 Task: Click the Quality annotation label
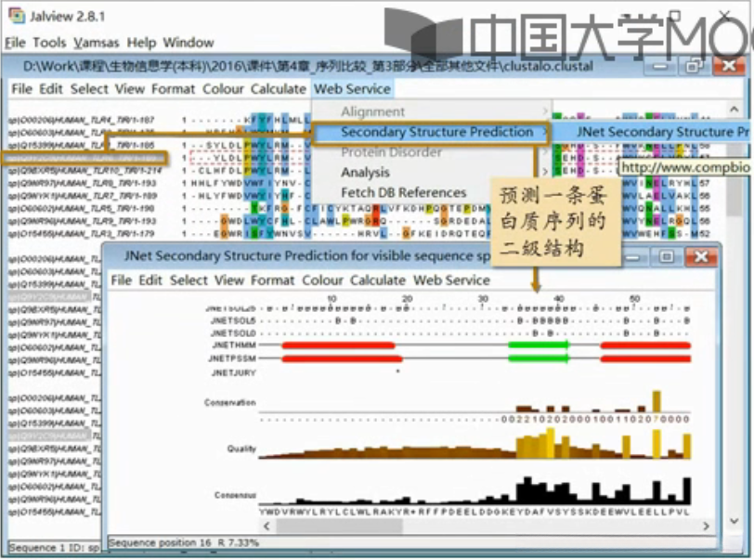[241, 449]
